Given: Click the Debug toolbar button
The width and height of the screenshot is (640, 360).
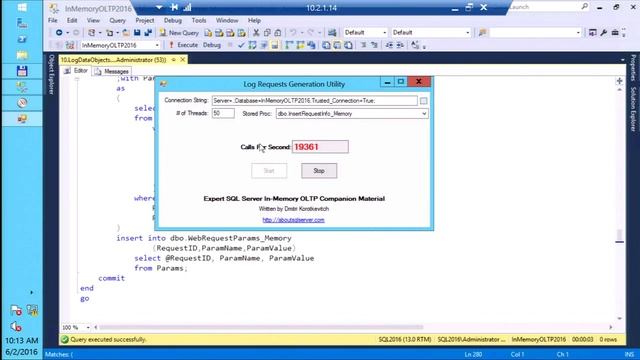Looking at the screenshot, I should [212, 45].
